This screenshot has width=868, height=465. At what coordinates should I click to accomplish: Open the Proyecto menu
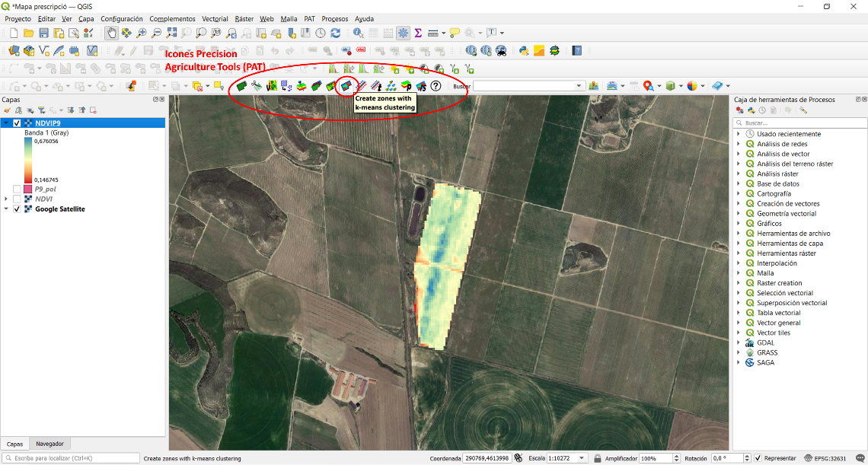18,18
